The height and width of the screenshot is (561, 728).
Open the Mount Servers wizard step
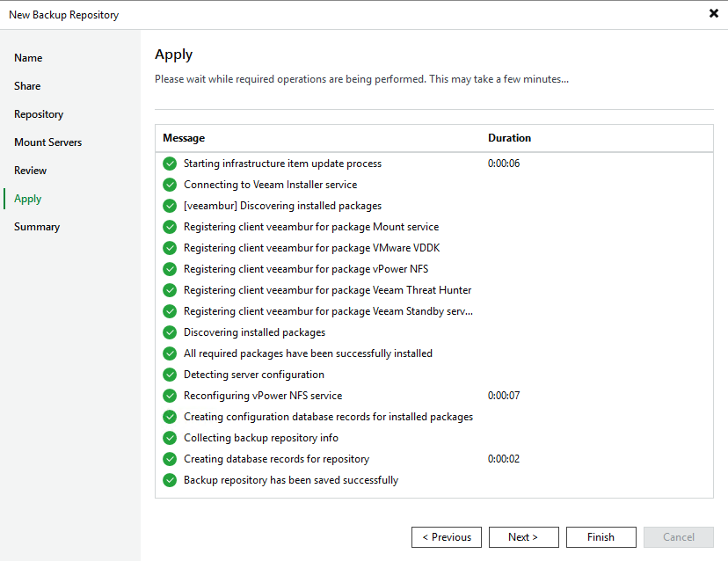tap(47, 142)
